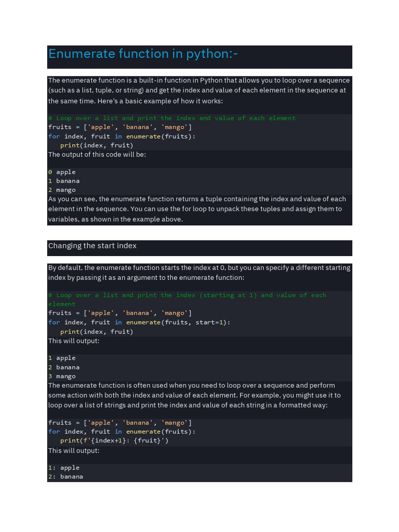The height and width of the screenshot is (532, 399).
Task: Click the intro paragraph starting 'The enumerate function is a built-in'
Action: click(x=199, y=90)
